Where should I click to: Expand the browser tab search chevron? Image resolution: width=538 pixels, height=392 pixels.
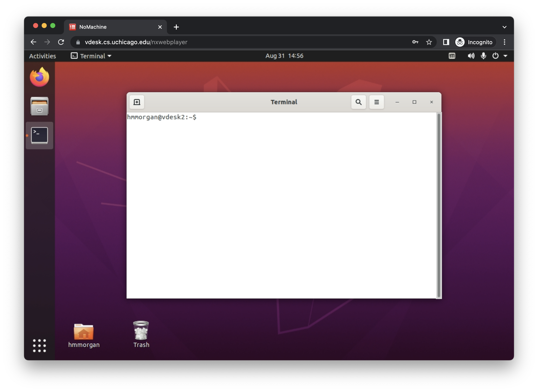click(504, 27)
